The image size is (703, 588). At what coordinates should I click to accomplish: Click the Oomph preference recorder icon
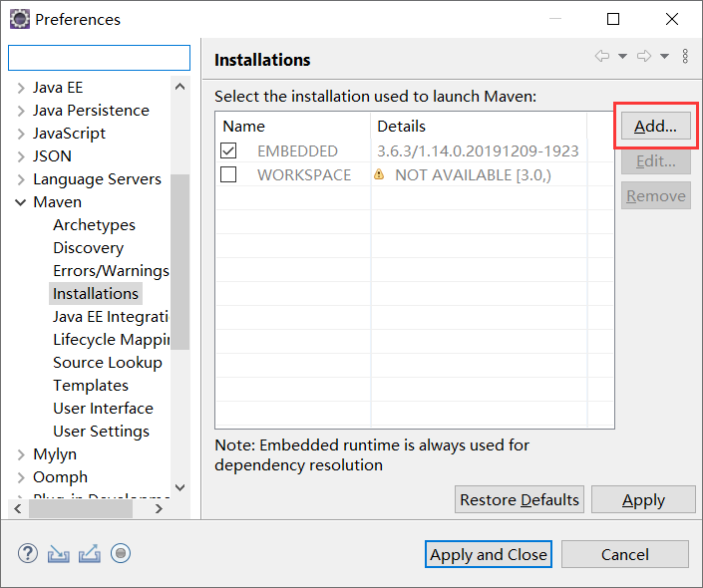(121, 553)
